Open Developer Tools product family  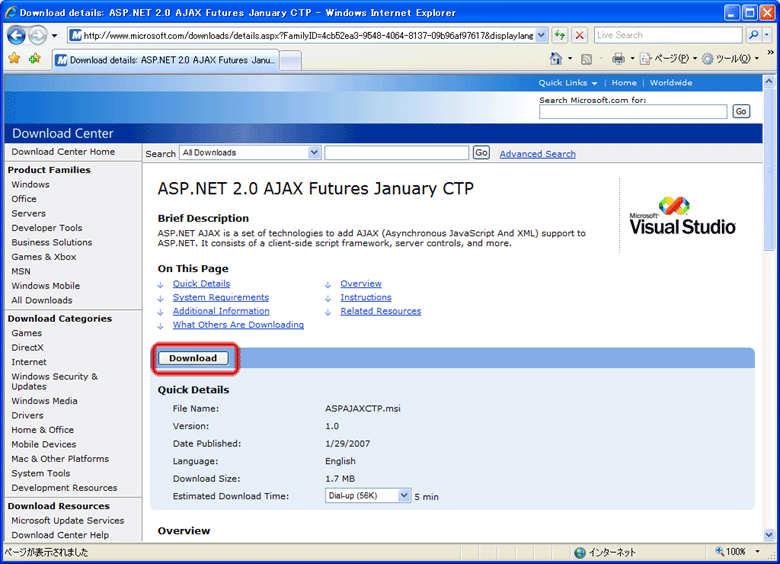click(x=47, y=228)
